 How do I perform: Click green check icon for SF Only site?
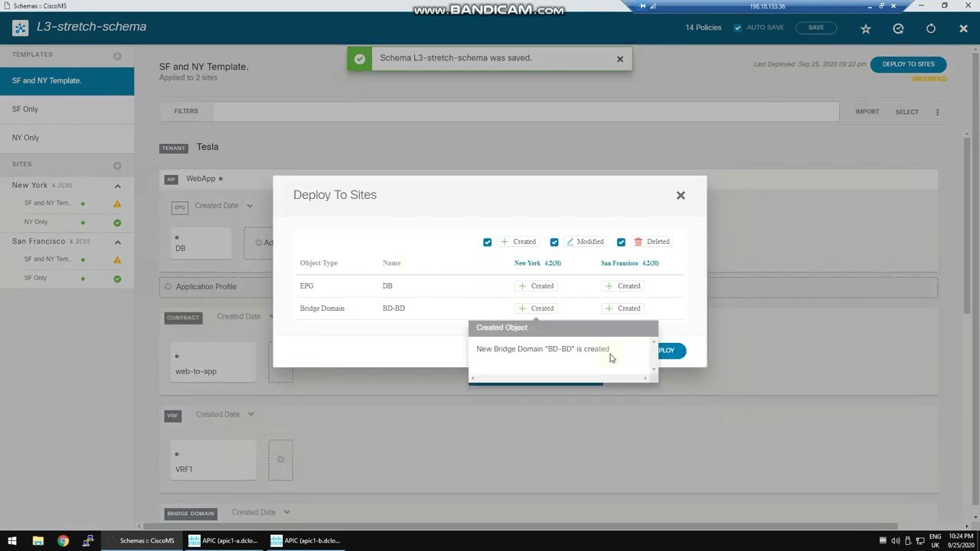[x=117, y=279]
